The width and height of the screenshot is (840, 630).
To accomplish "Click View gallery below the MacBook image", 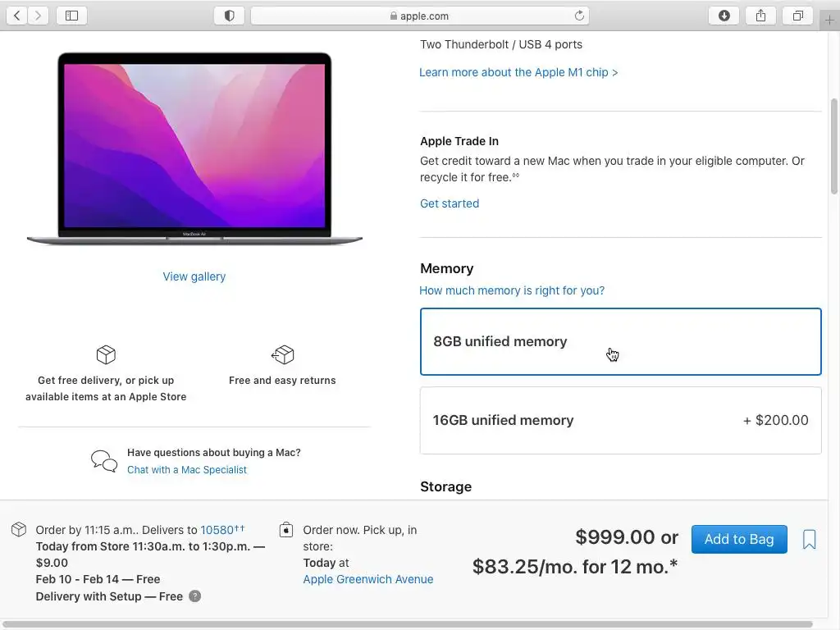I will point(194,276).
